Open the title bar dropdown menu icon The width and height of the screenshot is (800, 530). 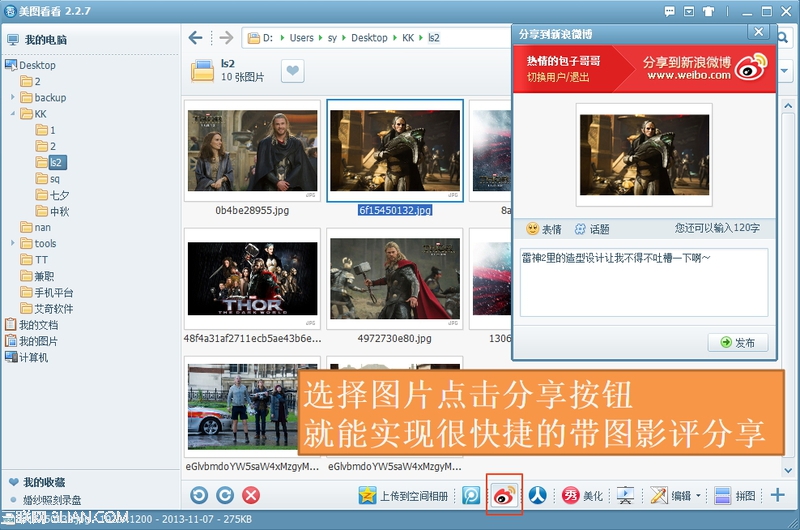tap(689, 11)
